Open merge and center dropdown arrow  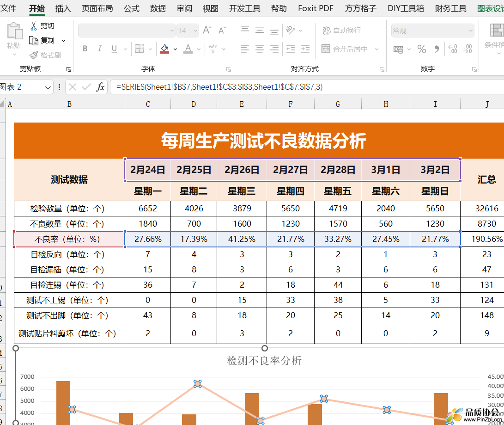click(376, 49)
